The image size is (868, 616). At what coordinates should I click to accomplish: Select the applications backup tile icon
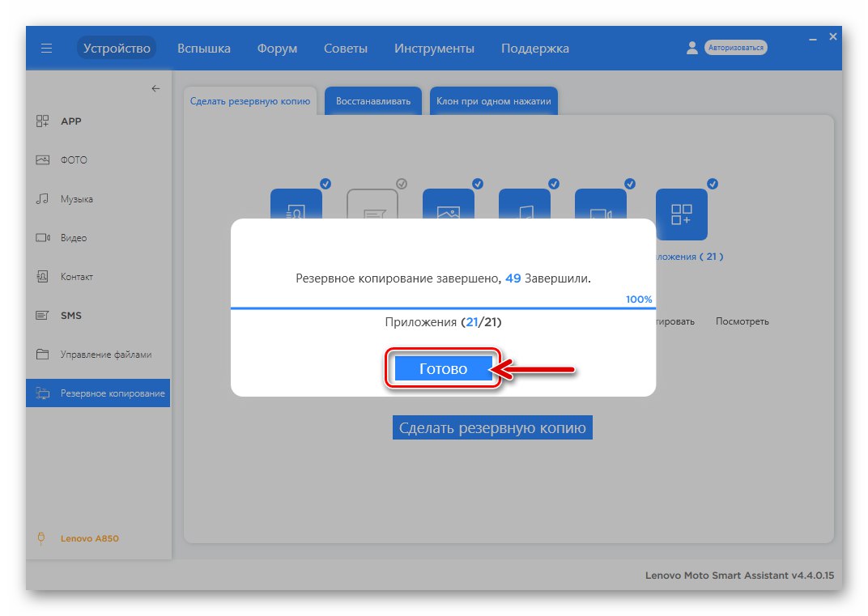[682, 215]
